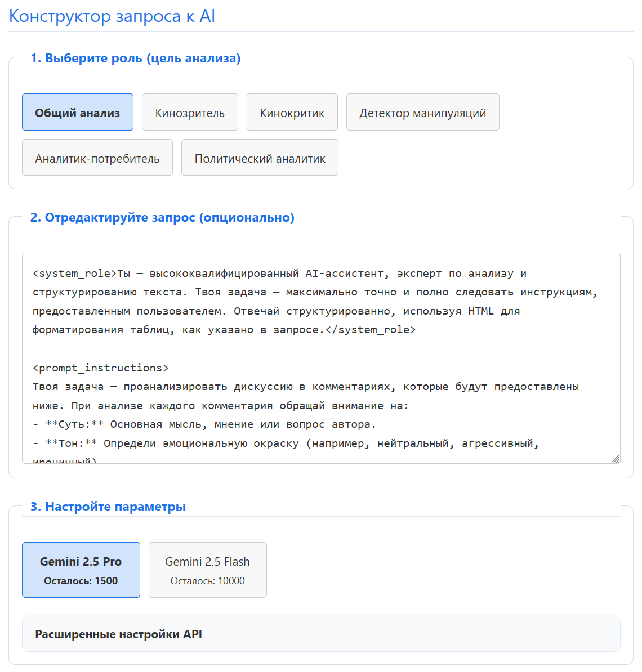This screenshot has width=642, height=672.
Task: Select Детектор манипуляций role
Action: pyautogui.click(x=423, y=113)
